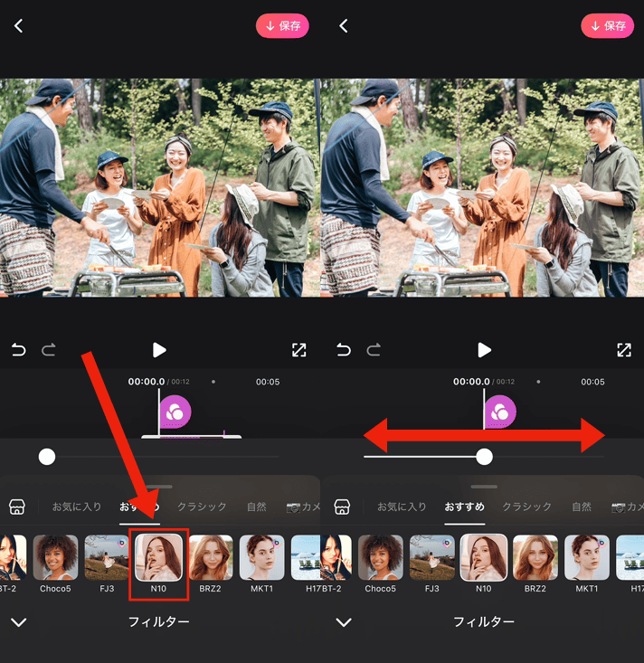Click the undo icon on the left screen
Image resolution: width=644 pixels, height=663 pixels.
[18, 350]
